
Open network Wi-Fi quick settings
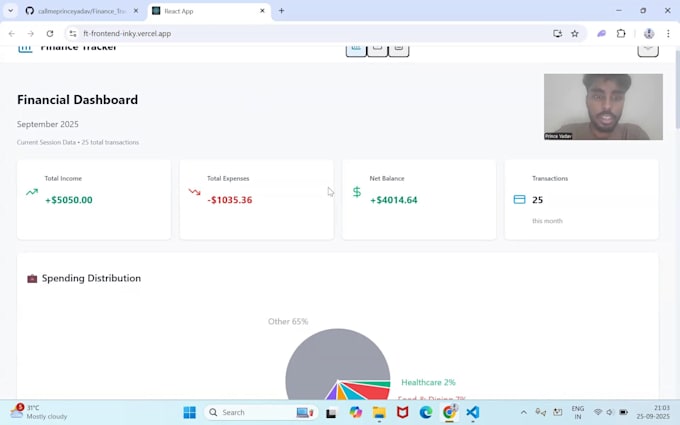pyautogui.click(x=598, y=412)
